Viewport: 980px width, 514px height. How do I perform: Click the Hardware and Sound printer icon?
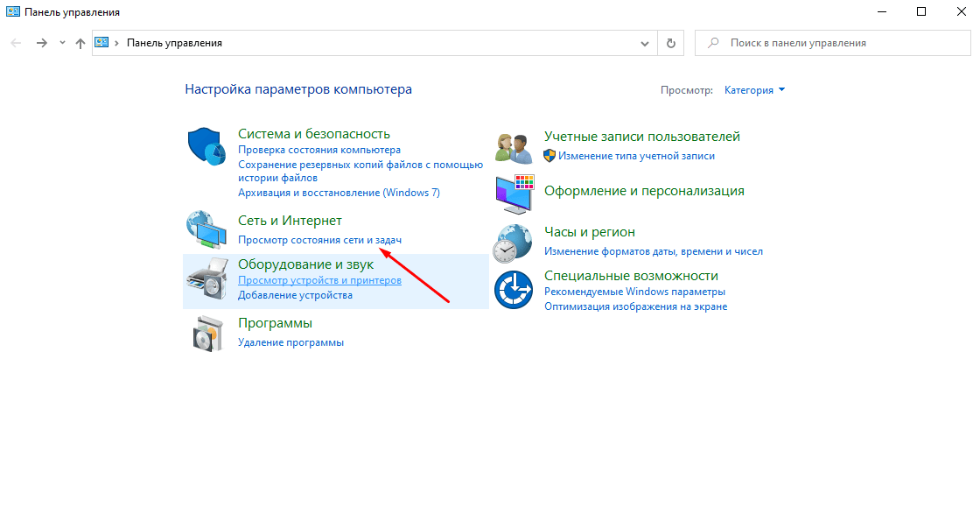point(207,280)
